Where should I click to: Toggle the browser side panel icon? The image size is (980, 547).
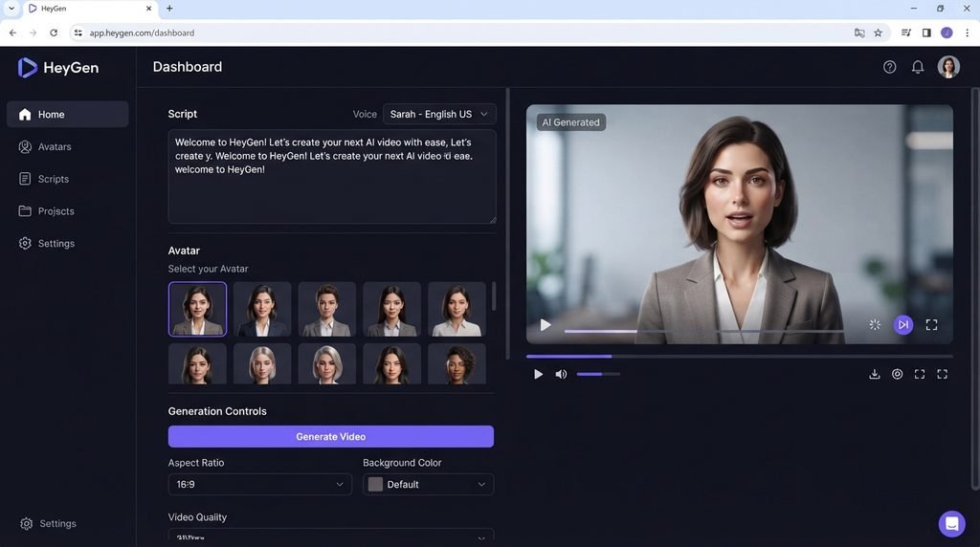[x=926, y=33]
